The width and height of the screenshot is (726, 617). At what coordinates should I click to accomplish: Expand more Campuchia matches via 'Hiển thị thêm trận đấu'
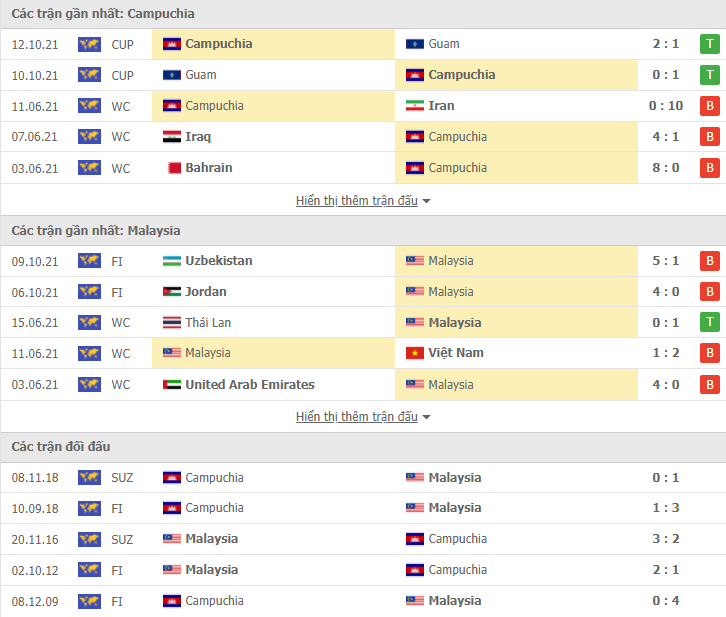(x=357, y=201)
